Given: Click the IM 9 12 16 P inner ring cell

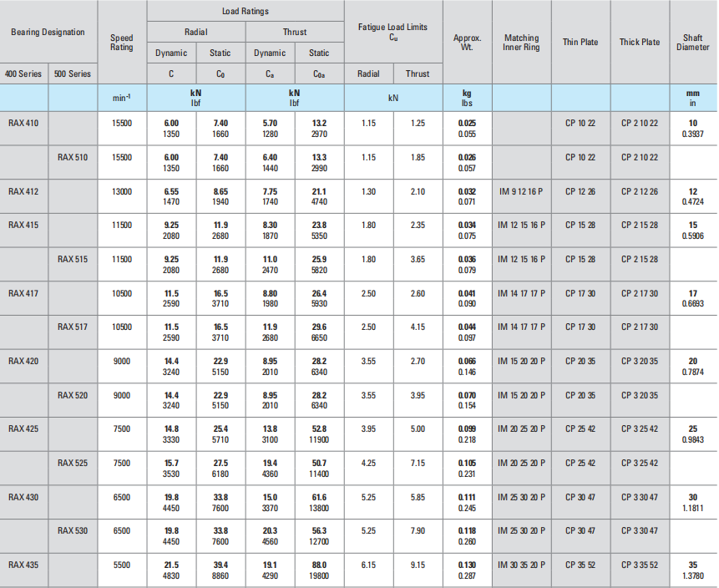Looking at the screenshot, I should [x=521, y=191].
